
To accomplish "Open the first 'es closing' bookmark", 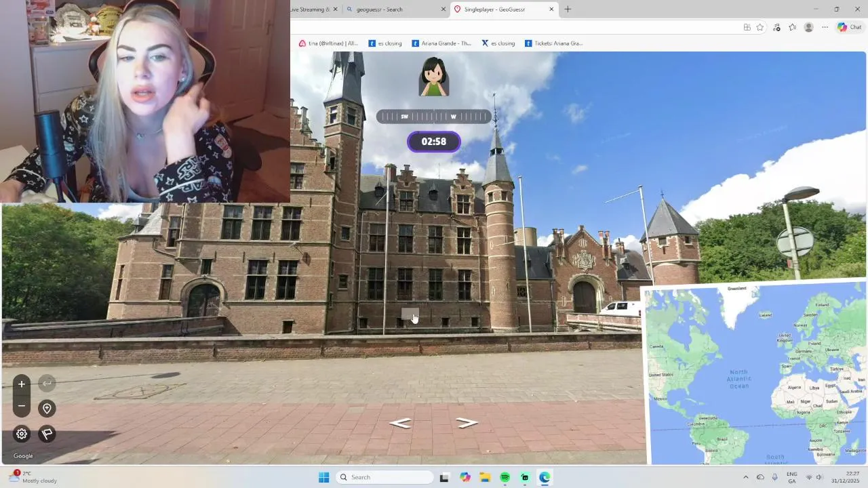I will point(385,43).
